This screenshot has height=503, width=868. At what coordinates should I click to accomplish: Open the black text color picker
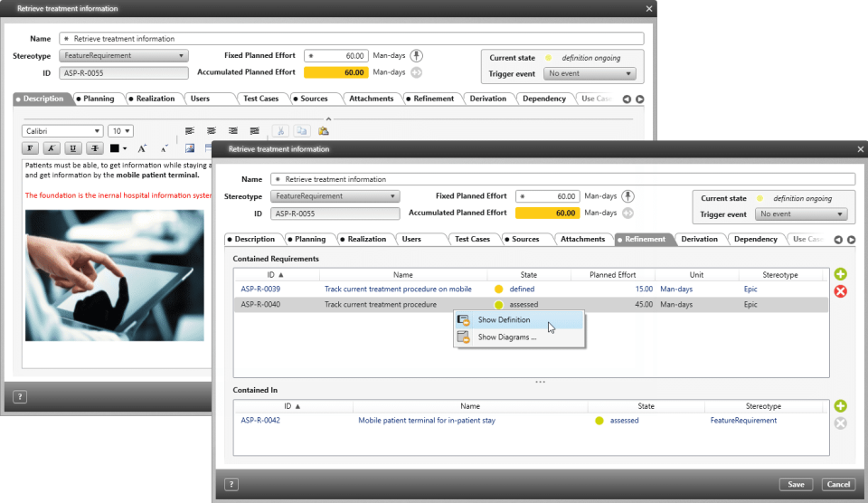point(118,148)
